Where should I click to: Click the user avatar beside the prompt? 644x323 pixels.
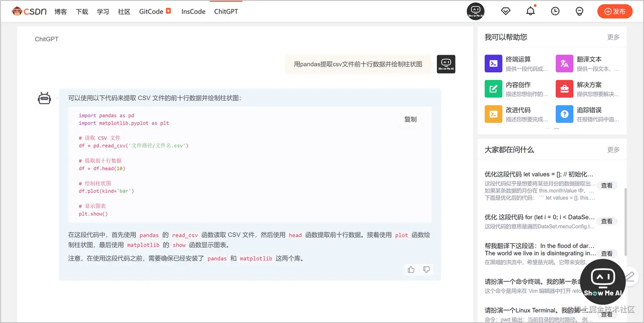point(446,64)
